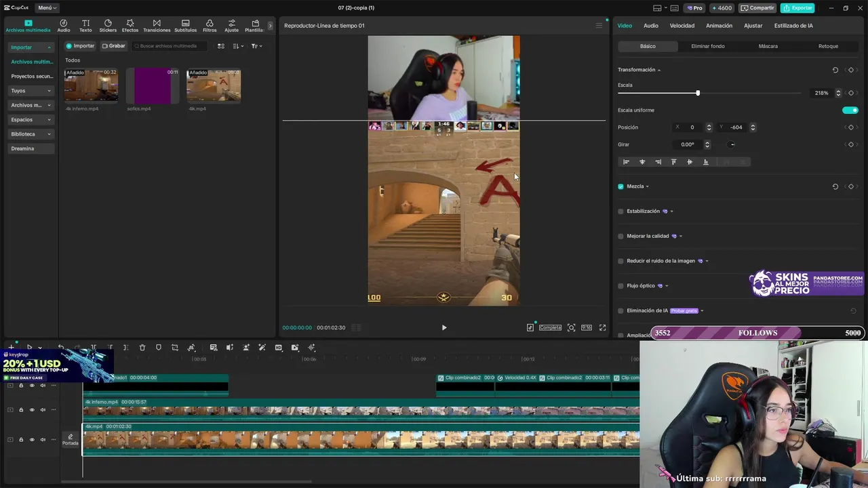The width and height of the screenshot is (868, 488).
Task: Enable the Flujo óptico checkbox
Action: click(620, 286)
